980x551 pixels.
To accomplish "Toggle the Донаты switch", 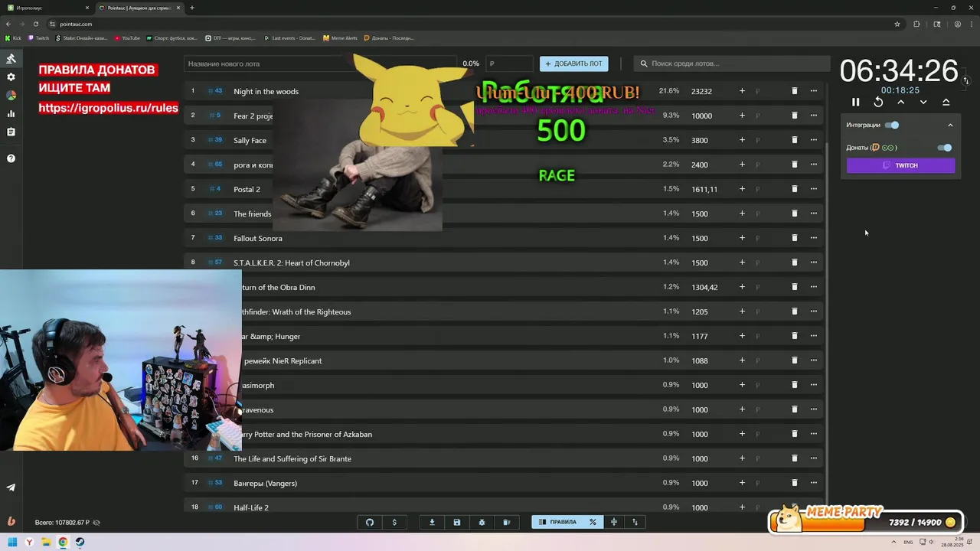I will point(945,148).
